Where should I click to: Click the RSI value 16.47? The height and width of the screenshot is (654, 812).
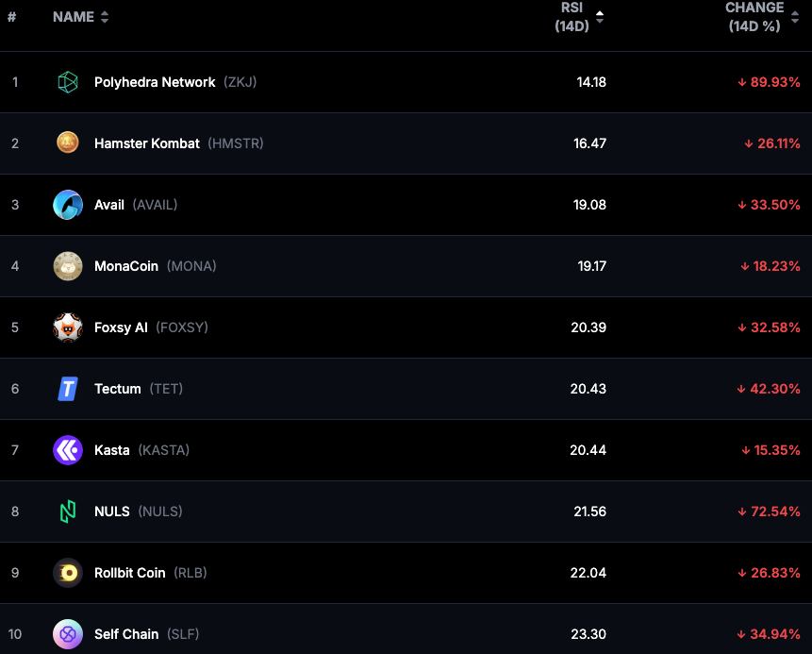(589, 143)
